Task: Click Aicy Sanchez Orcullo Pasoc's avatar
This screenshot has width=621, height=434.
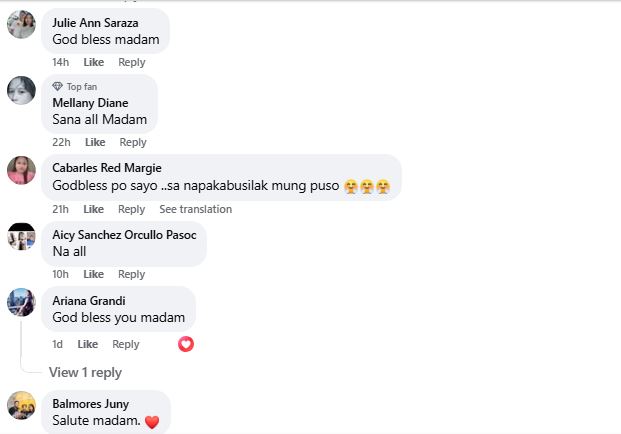Action: (21, 237)
